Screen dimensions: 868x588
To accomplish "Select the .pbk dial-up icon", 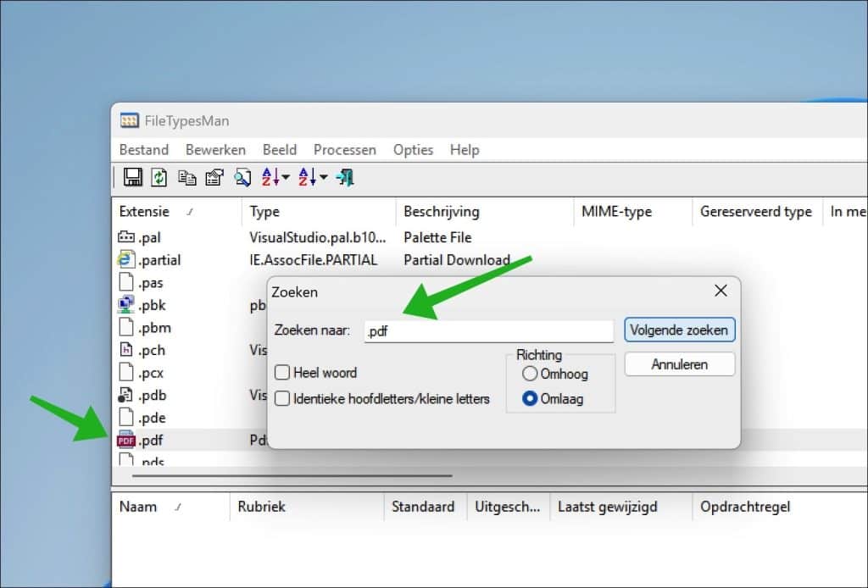I will coord(126,305).
